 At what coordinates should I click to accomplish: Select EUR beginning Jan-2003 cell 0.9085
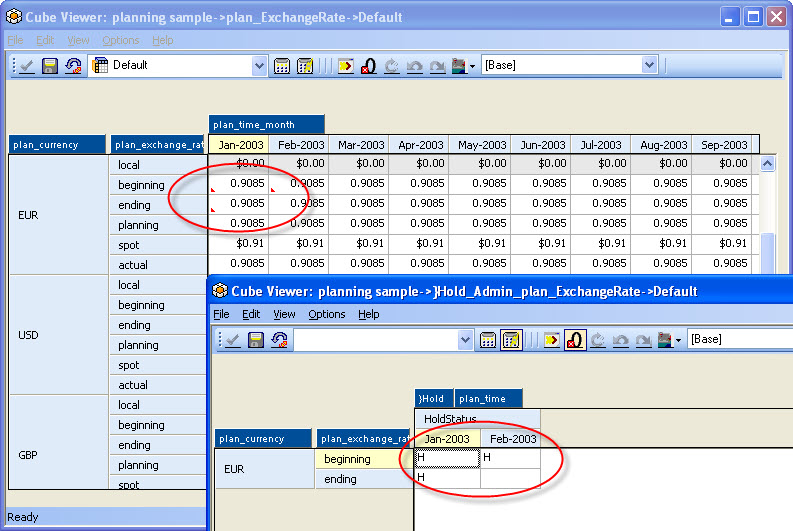pos(239,184)
